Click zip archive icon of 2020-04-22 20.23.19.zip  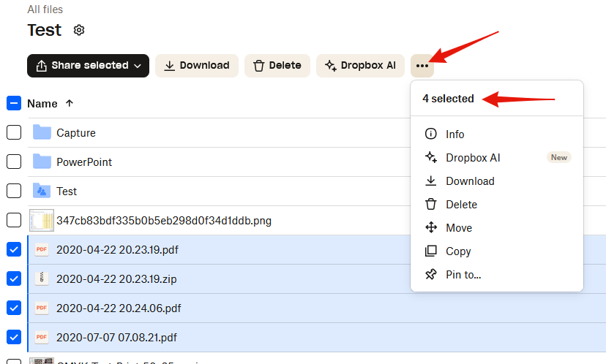(x=42, y=278)
